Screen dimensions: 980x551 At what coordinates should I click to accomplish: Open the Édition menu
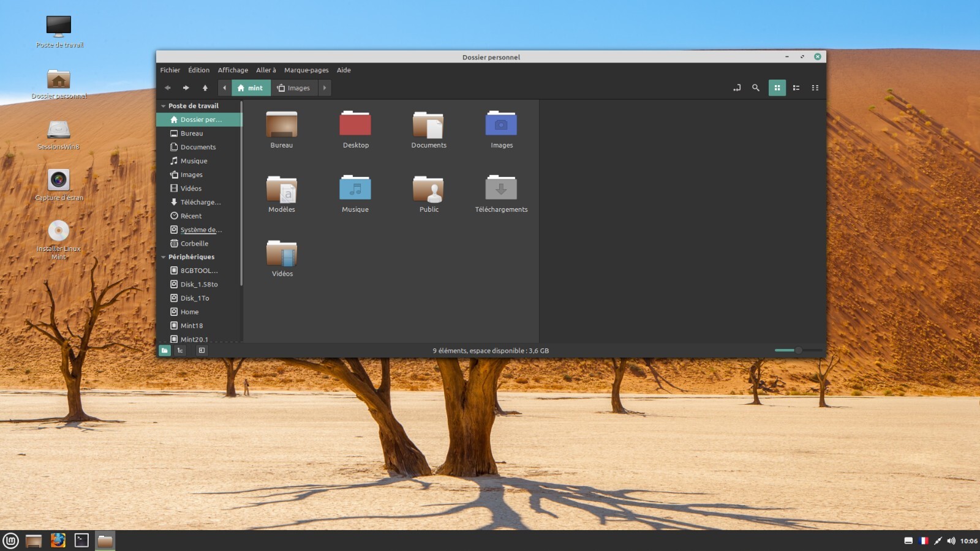click(x=198, y=70)
